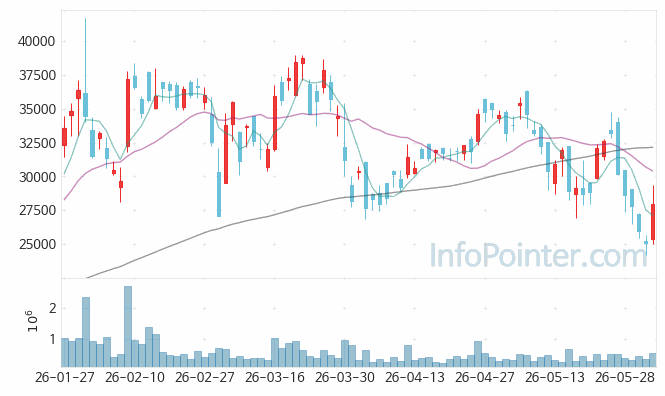
Task: Click the 26-05-13 date label
Action: (555, 377)
